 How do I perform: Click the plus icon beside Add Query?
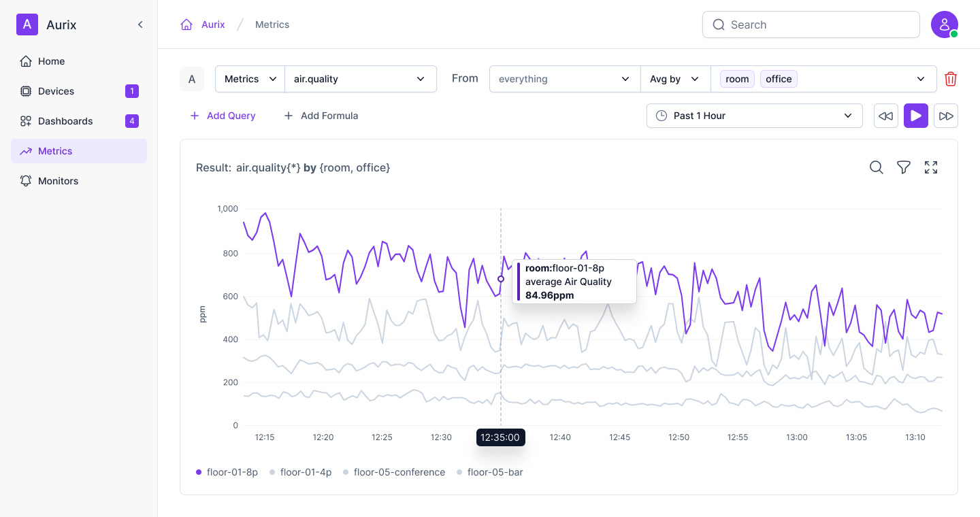point(195,116)
